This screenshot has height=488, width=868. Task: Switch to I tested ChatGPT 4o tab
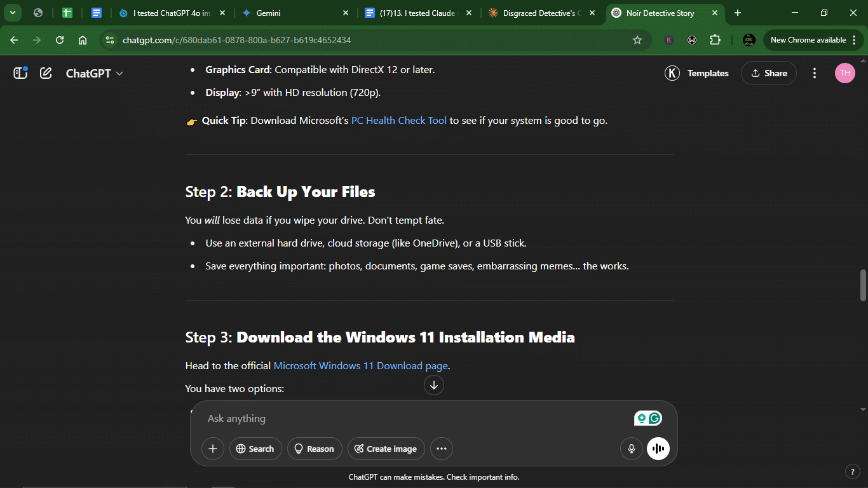pos(172,13)
